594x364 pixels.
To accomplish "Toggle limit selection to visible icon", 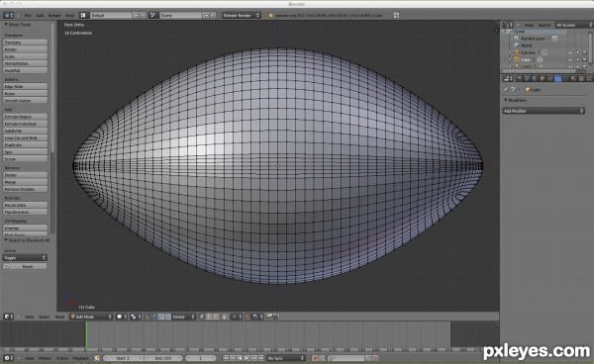I will [x=225, y=317].
